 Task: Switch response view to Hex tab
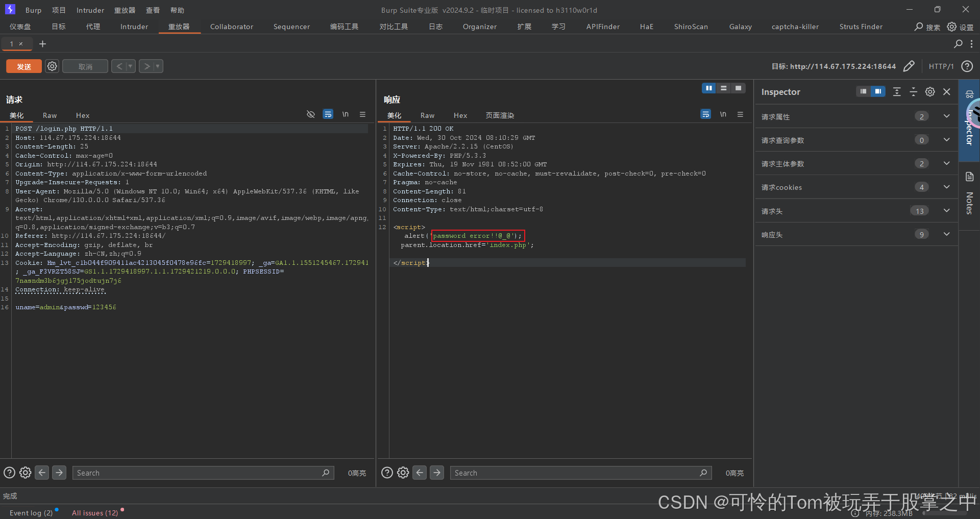tap(460, 115)
